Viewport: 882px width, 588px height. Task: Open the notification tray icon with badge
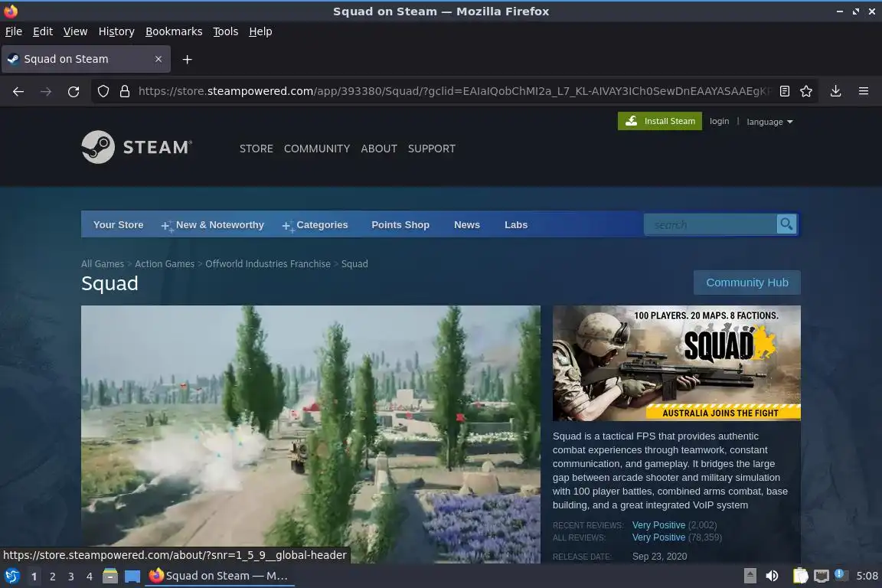(841, 574)
